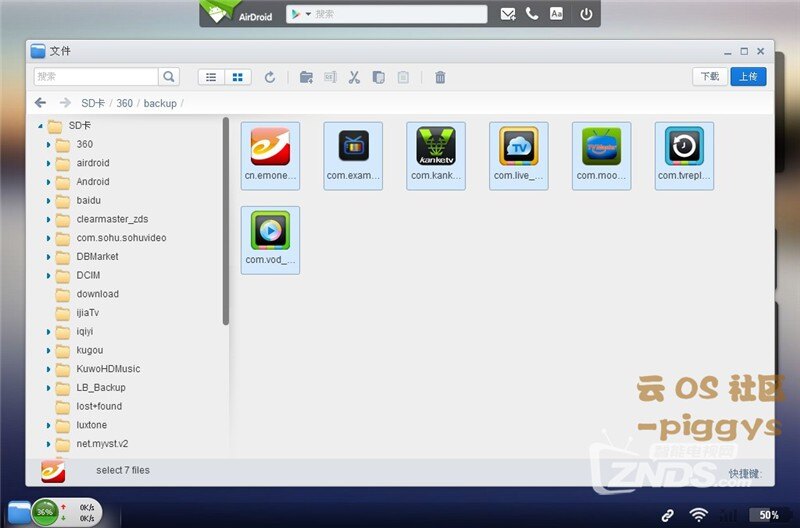Click the folder tree vertical scrollbar

coord(226,221)
